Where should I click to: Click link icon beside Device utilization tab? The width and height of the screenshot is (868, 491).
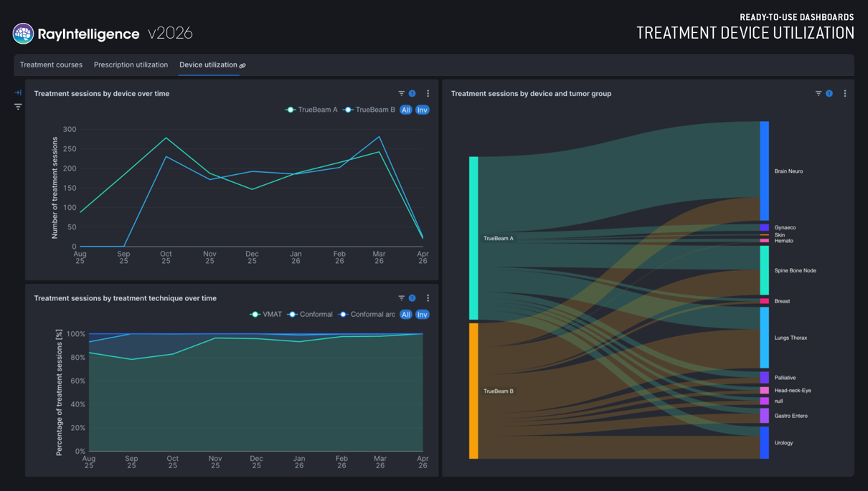242,65
